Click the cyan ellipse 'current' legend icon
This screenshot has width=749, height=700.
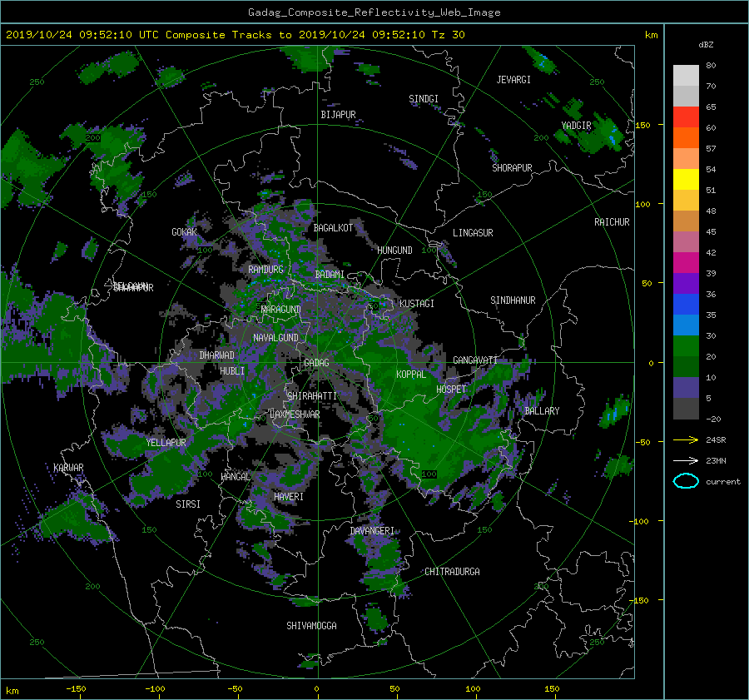pos(686,481)
